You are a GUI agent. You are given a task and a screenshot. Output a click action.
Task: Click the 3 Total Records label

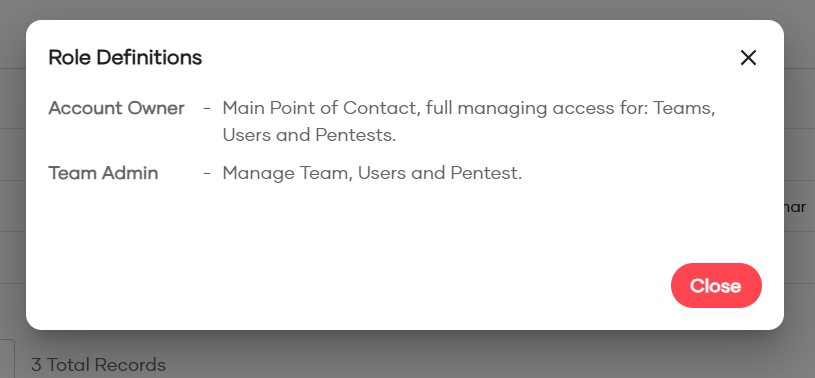click(98, 364)
